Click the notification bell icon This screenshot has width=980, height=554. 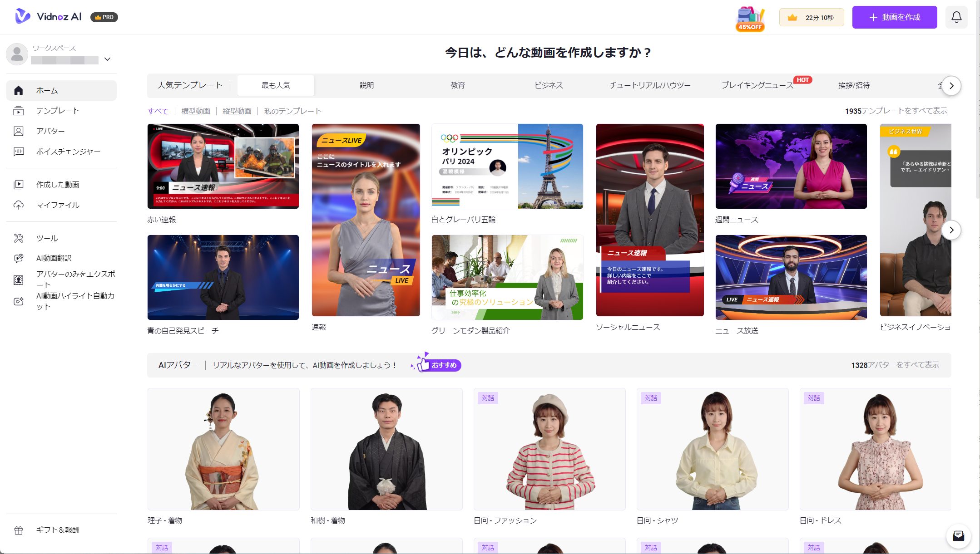956,17
